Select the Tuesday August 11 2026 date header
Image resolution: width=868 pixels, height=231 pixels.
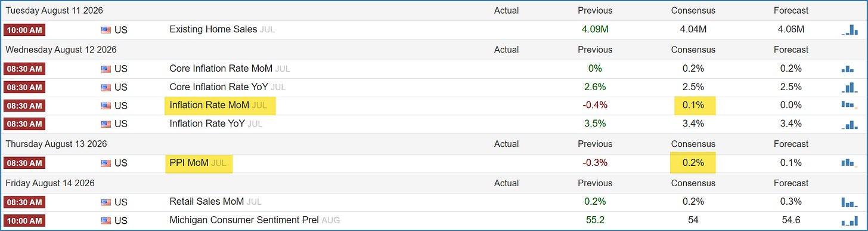click(54, 10)
